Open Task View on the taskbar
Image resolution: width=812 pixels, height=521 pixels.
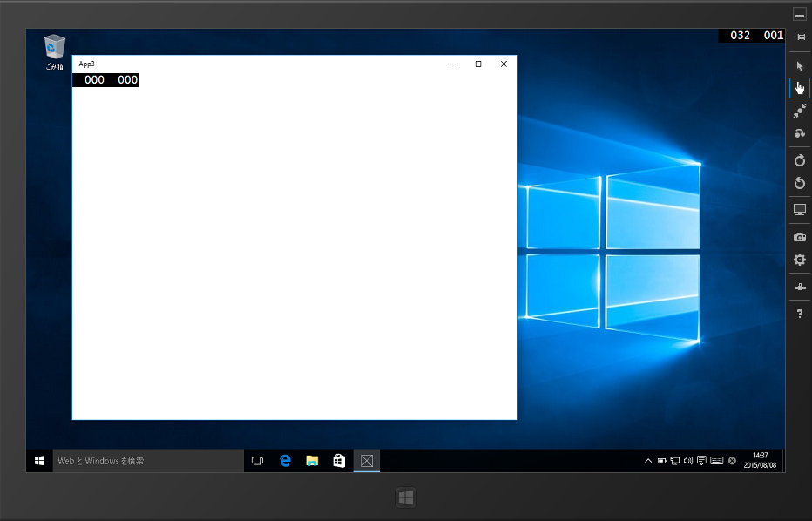(257, 460)
